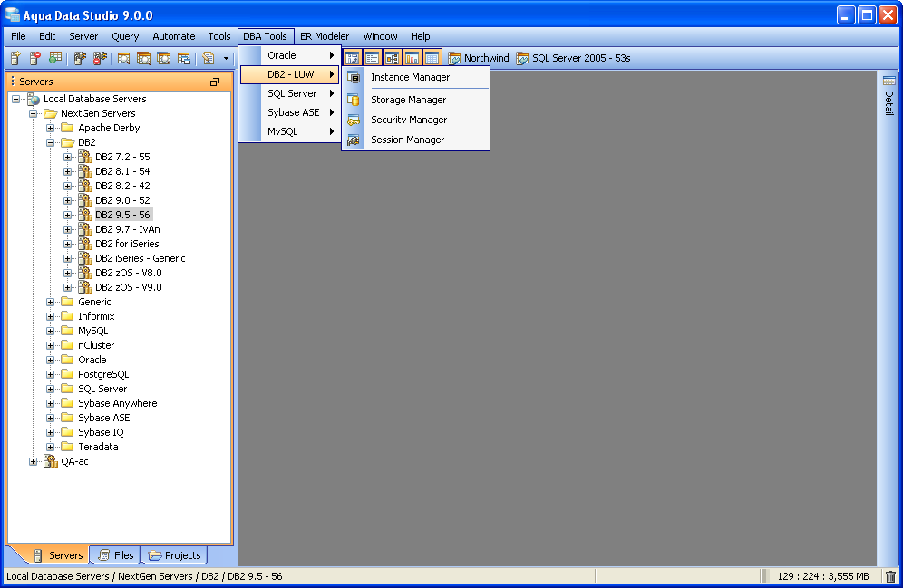
Task: Open the Edit menu
Action: pos(46,36)
